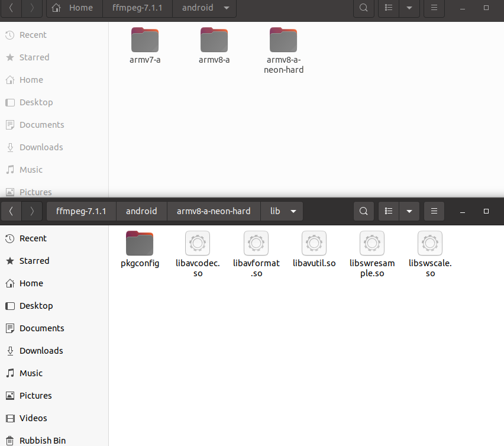Select the libavutil.so file icon
Screen dimensions: 504x446
tap(314, 243)
